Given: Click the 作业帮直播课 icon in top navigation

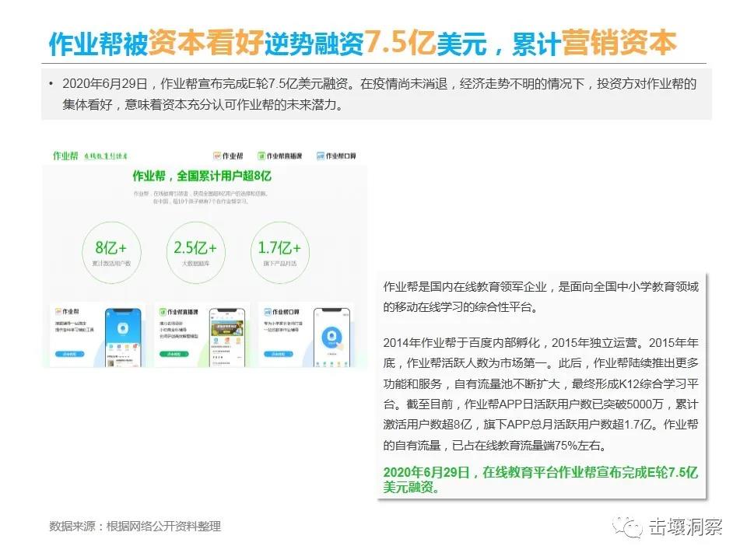Looking at the screenshot, I should [x=262, y=156].
